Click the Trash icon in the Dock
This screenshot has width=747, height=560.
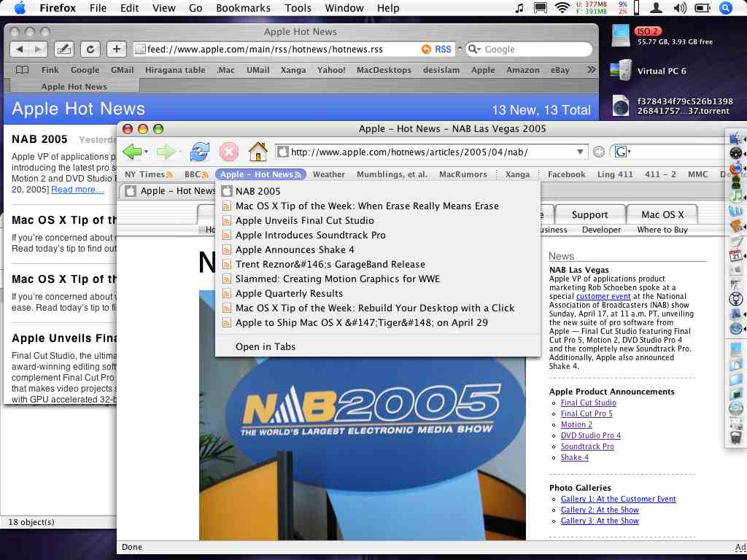pos(736,437)
